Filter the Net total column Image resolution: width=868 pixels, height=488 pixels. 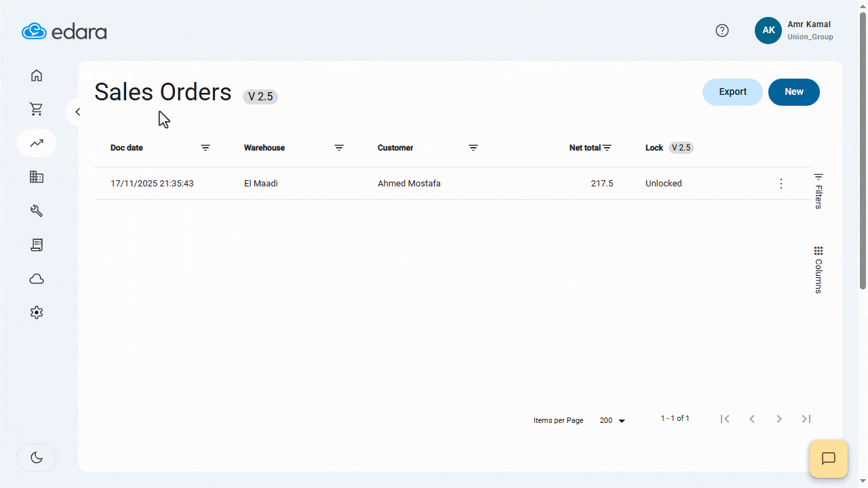pyautogui.click(x=608, y=148)
